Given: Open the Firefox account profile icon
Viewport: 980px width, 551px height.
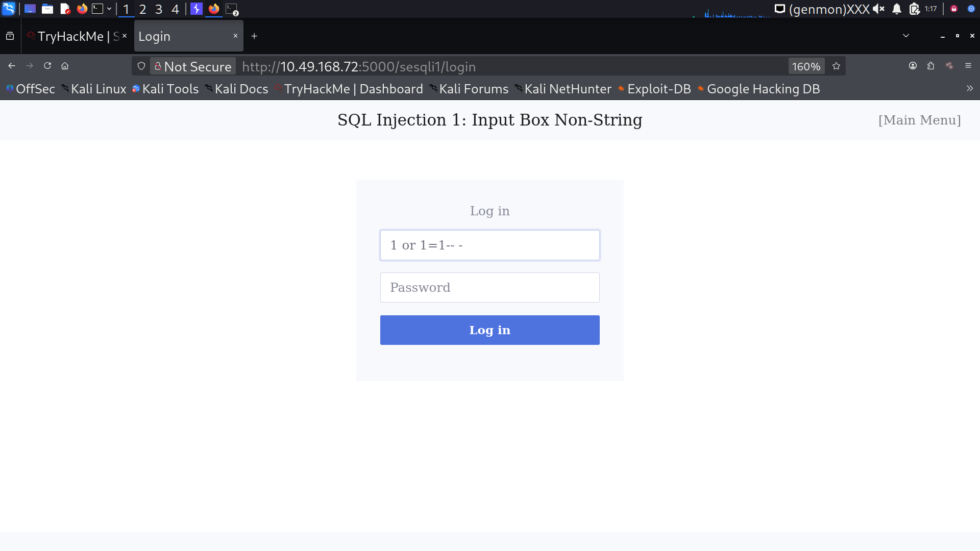Looking at the screenshot, I should point(913,66).
